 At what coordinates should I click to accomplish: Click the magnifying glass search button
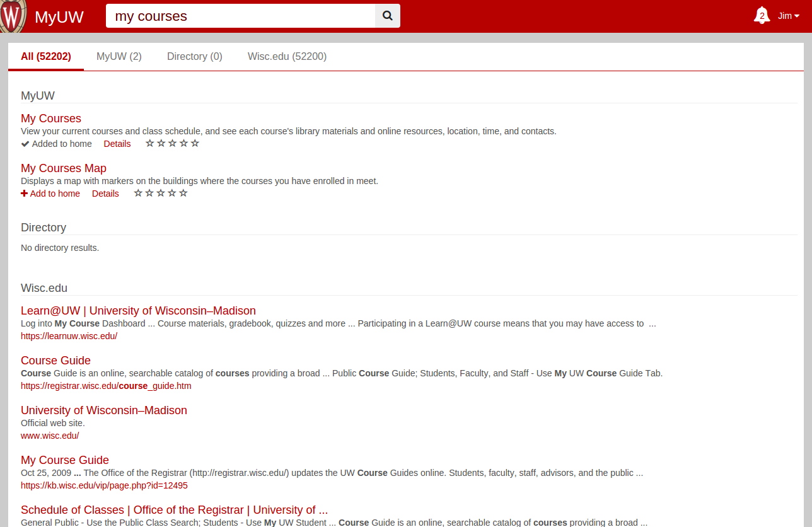coord(387,16)
